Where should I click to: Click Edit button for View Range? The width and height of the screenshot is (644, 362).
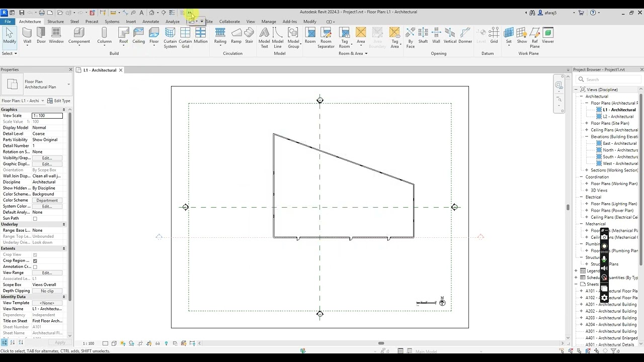tap(47, 273)
